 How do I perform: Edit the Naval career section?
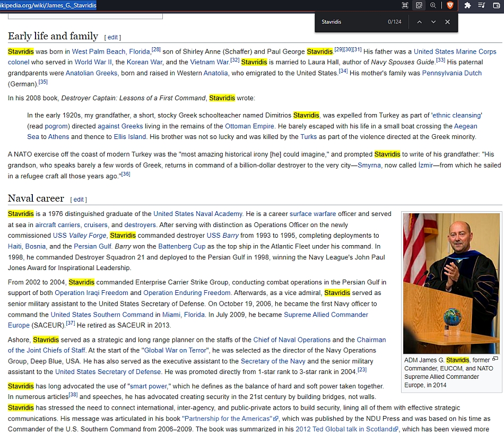[x=79, y=200]
